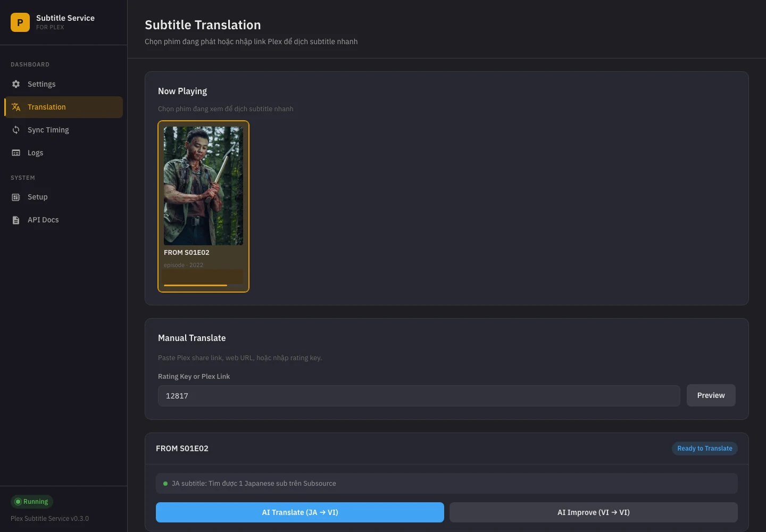Click the FROM S01E02 card title
The image size is (766, 532).
pyautogui.click(x=187, y=253)
